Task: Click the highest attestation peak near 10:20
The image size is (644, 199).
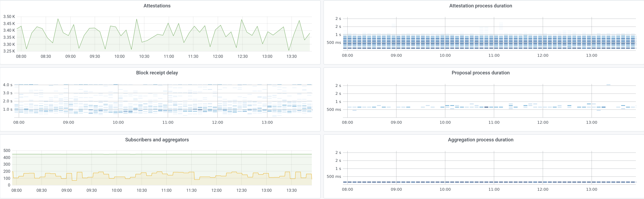Action: [x=136, y=19]
